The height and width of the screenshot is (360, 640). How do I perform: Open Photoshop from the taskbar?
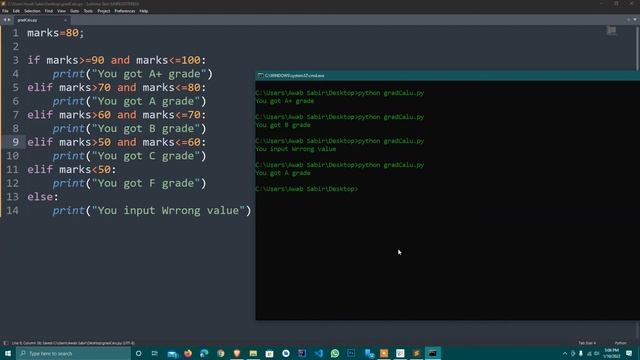click(x=351, y=353)
